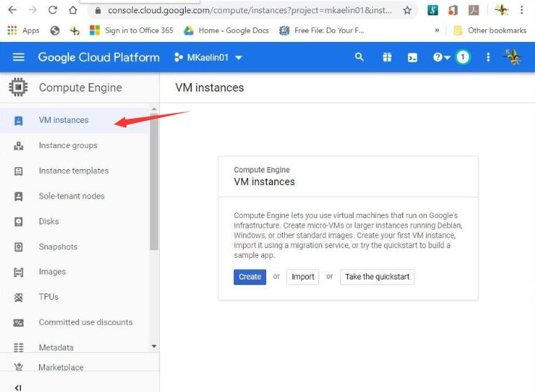Click the Import button
The width and height of the screenshot is (535, 392).
pos(302,277)
